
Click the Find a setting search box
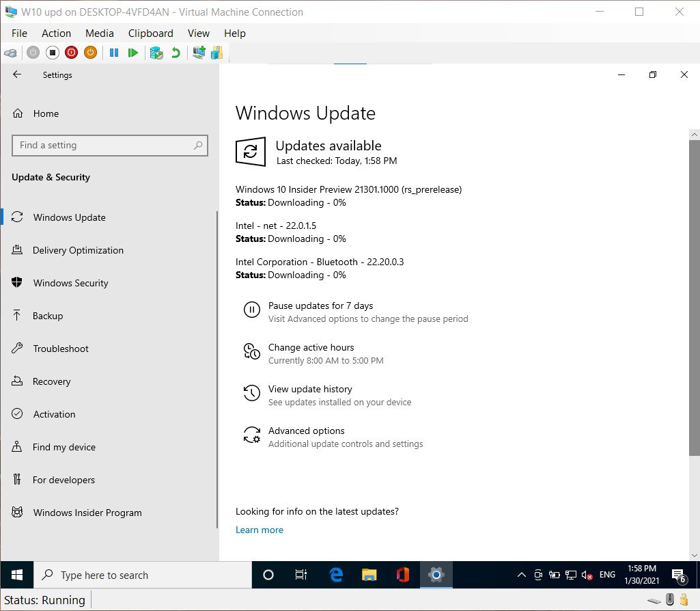pyautogui.click(x=110, y=145)
